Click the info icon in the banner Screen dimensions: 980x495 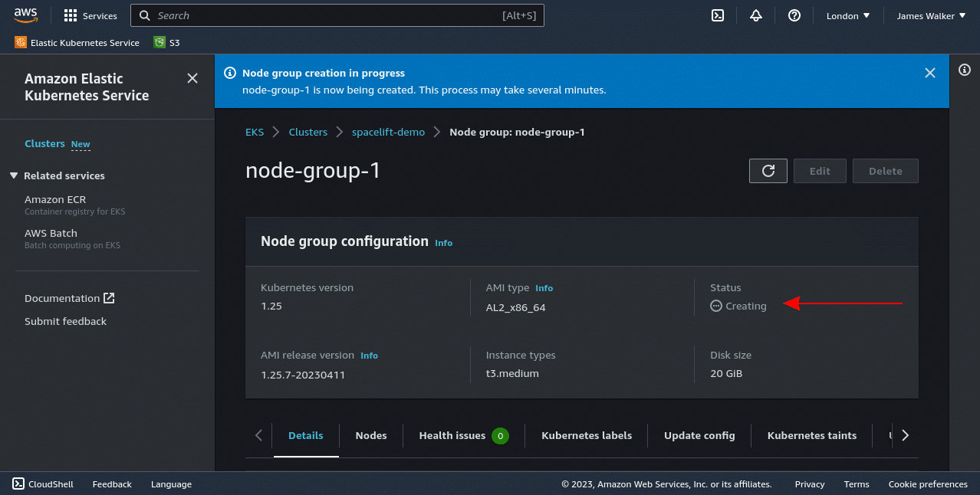(229, 73)
